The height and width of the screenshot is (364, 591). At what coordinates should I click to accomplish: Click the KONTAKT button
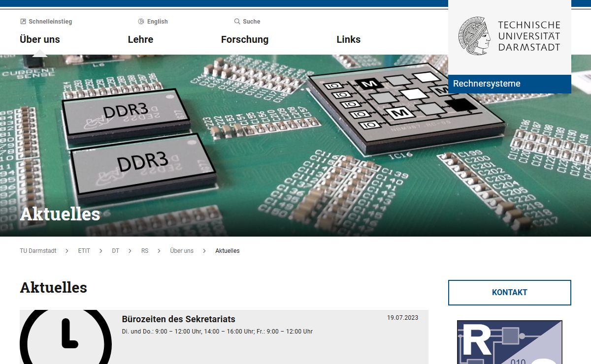tap(510, 293)
